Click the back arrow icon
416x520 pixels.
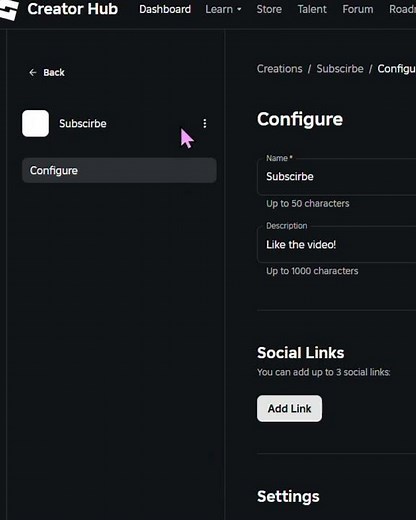(33, 72)
